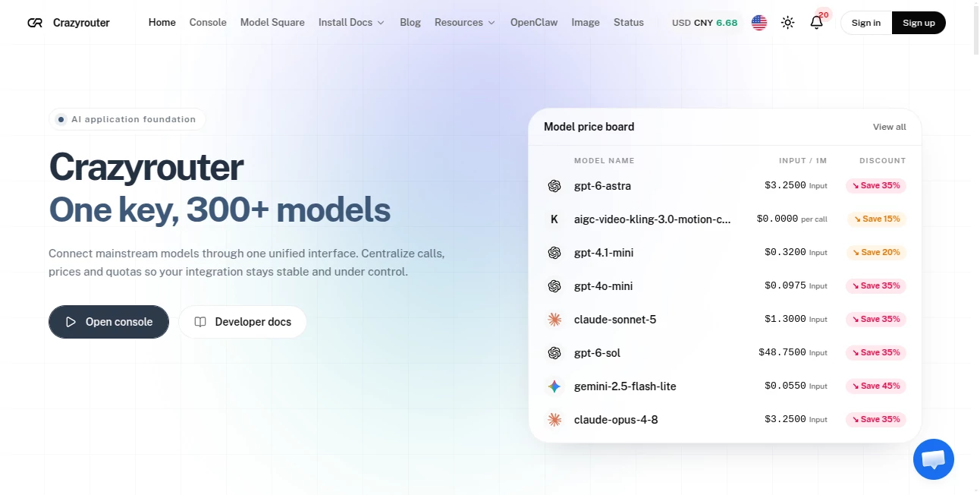Click the 6.68 exchange rate value
980x495 pixels.
coord(727,23)
